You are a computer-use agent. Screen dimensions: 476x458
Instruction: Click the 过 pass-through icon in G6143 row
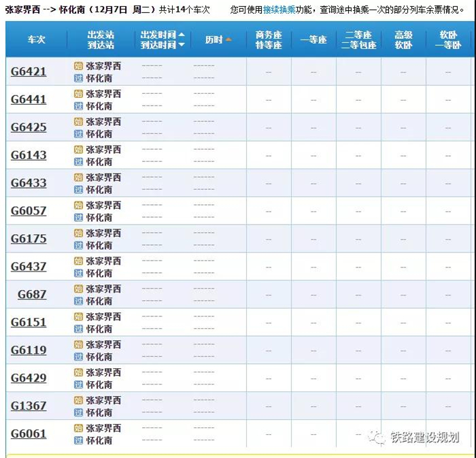tap(78, 162)
